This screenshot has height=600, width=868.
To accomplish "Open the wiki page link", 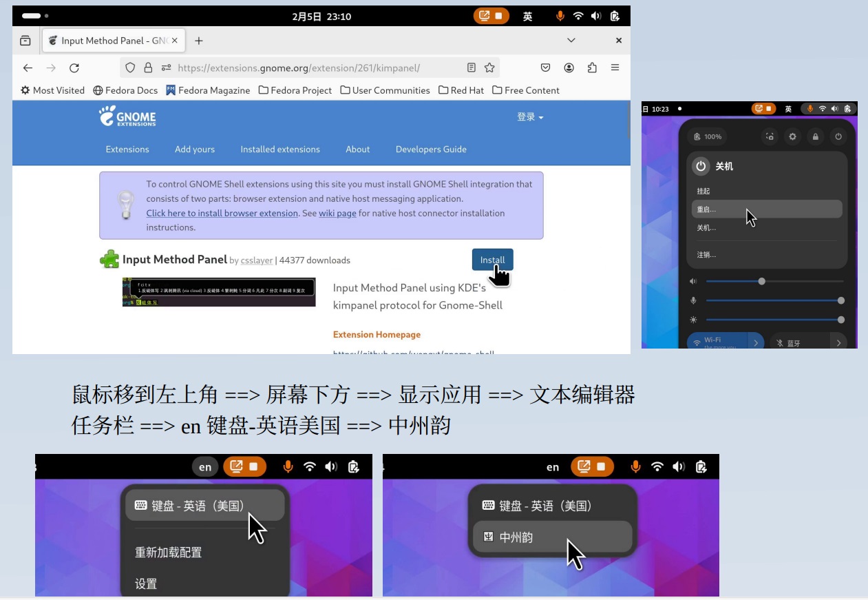I will 337,214.
